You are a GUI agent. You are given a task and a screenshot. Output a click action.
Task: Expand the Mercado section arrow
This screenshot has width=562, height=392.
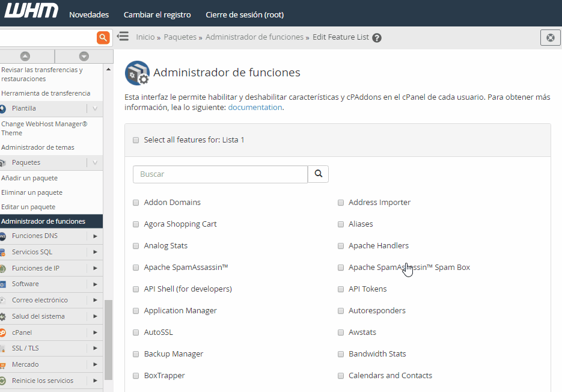[x=95, y=364]
